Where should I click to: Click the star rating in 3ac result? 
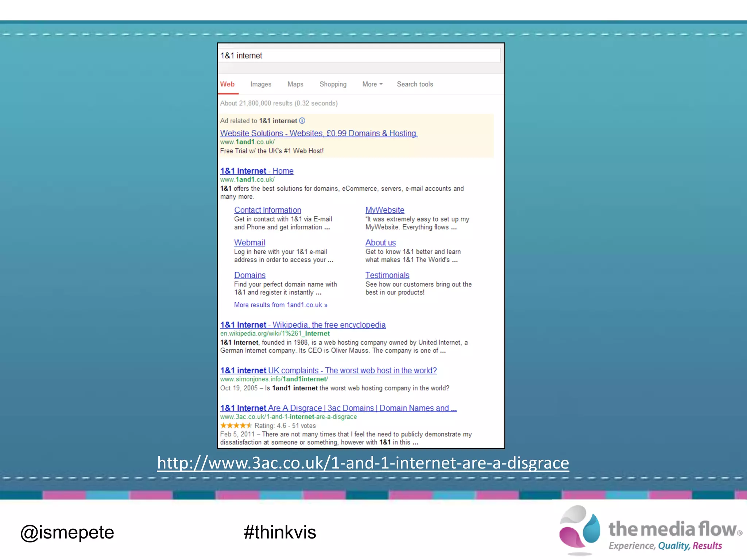pos(236,425)
